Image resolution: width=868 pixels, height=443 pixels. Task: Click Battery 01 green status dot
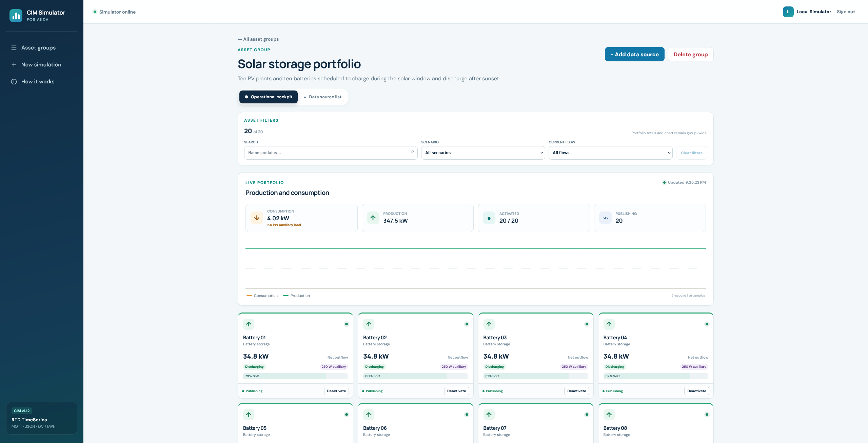(347, 324)
